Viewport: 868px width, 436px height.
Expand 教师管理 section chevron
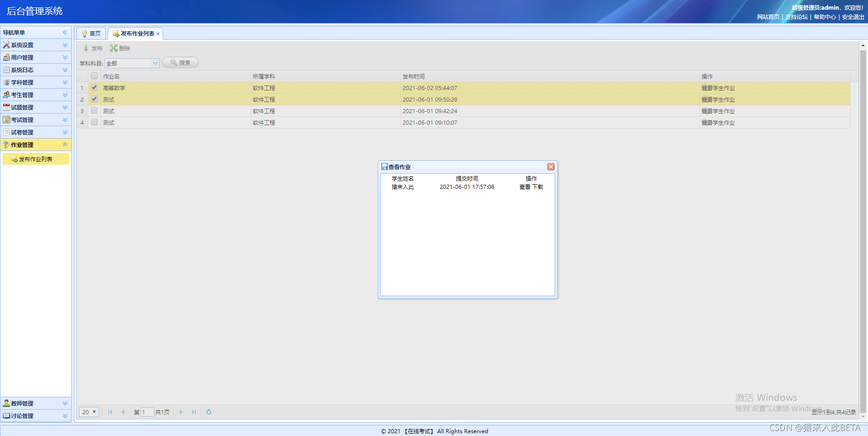65,403
